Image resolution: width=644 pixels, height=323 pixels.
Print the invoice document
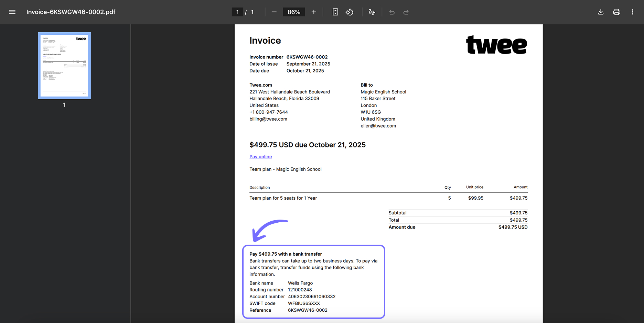(x=616, y=12)
